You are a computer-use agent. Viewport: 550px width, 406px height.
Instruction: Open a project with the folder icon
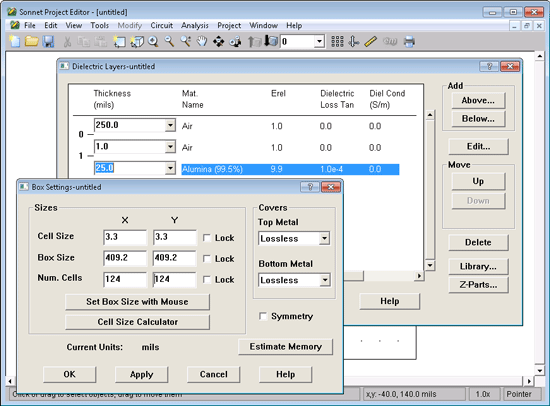pos(32,41)
